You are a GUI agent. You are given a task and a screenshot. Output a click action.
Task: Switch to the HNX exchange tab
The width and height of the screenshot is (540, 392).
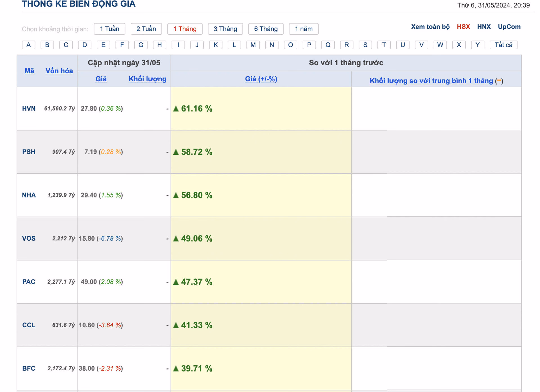coord(484,27)
